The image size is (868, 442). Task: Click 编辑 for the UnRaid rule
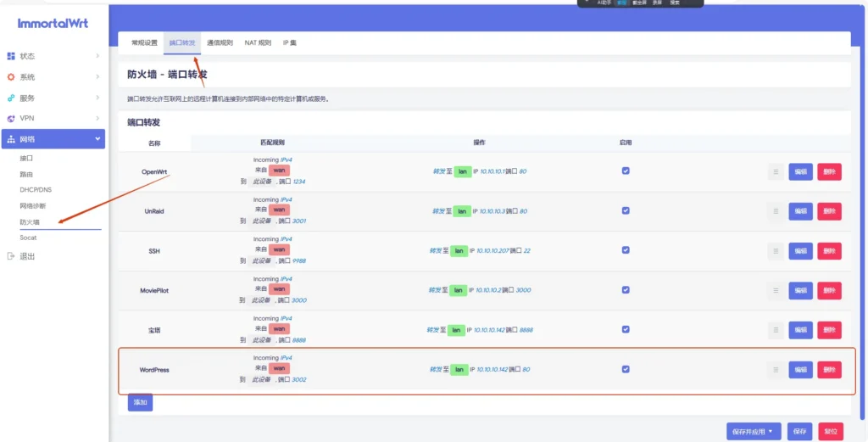coord(800,211)
